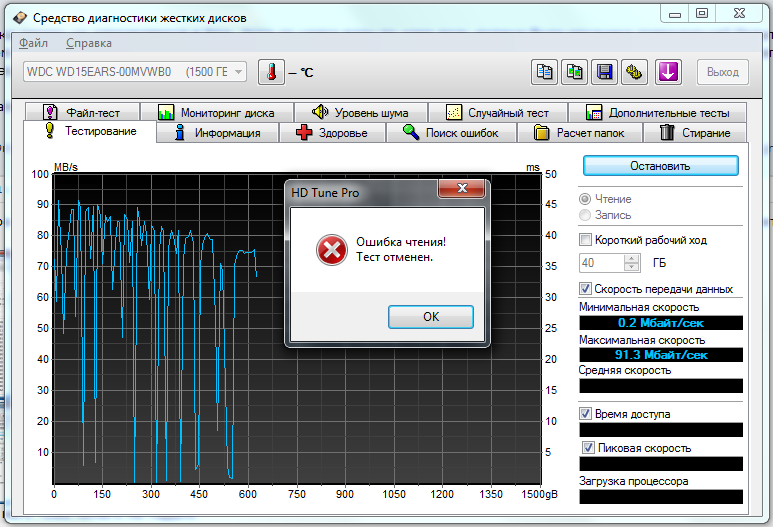Select the Чтение radio button
Screen dimensions: 773x527
point(585,199)
